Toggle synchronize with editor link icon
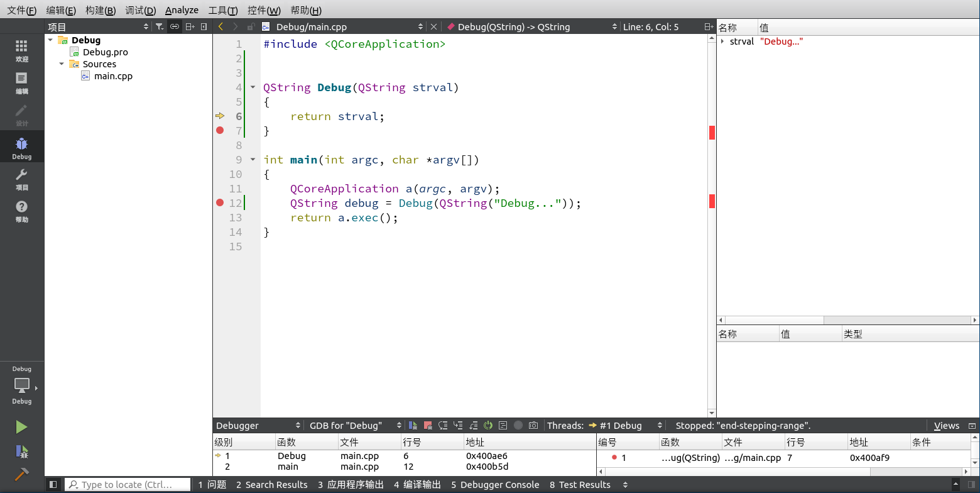The height and width of the screenshot is (493, 980). pyautogui.click(x=174, y=26)
